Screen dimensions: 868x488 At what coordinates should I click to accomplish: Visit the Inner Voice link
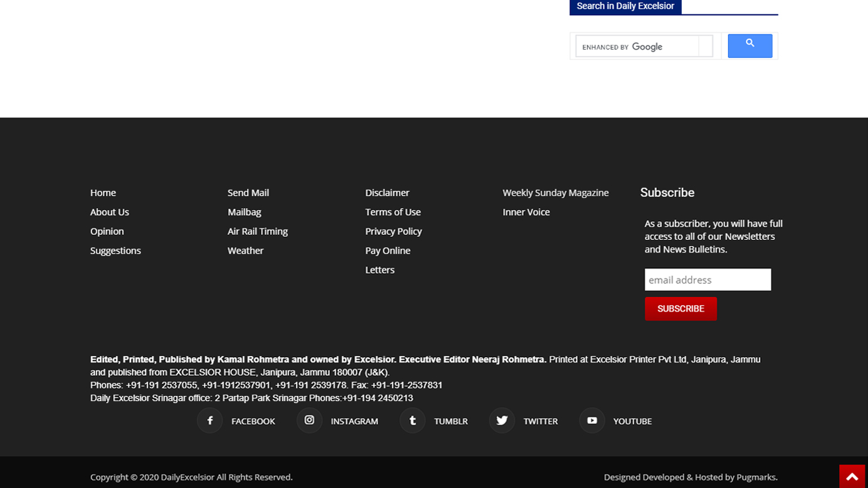click(526, 212)
